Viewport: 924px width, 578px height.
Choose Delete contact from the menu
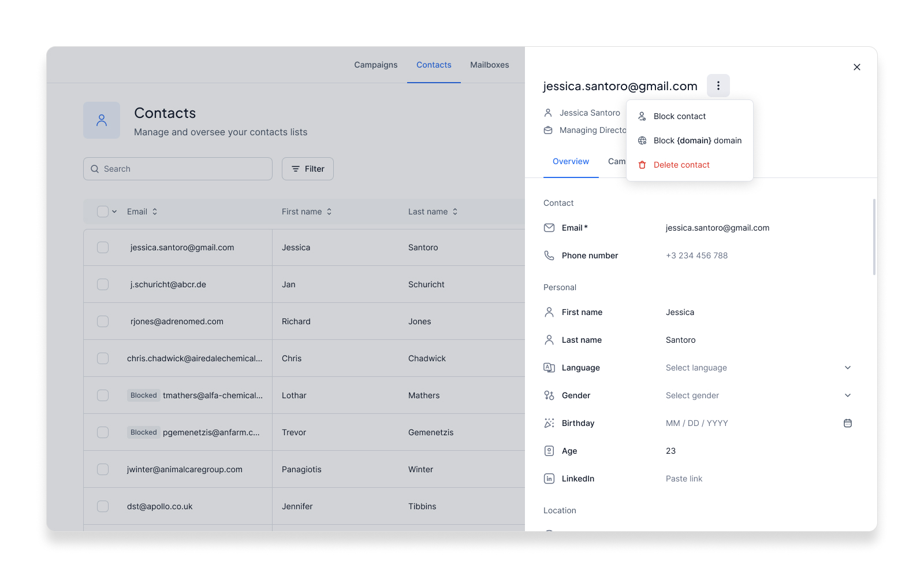tap(690, 165)
